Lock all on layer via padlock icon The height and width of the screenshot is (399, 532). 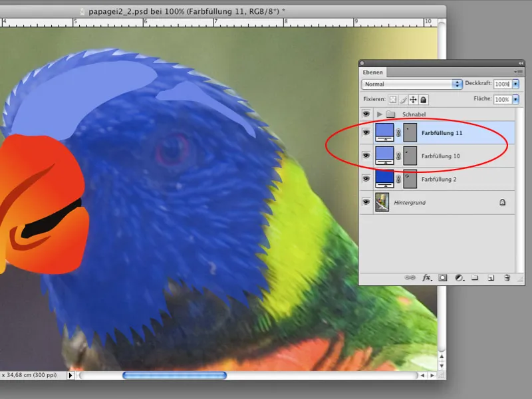tap(423, 100)
